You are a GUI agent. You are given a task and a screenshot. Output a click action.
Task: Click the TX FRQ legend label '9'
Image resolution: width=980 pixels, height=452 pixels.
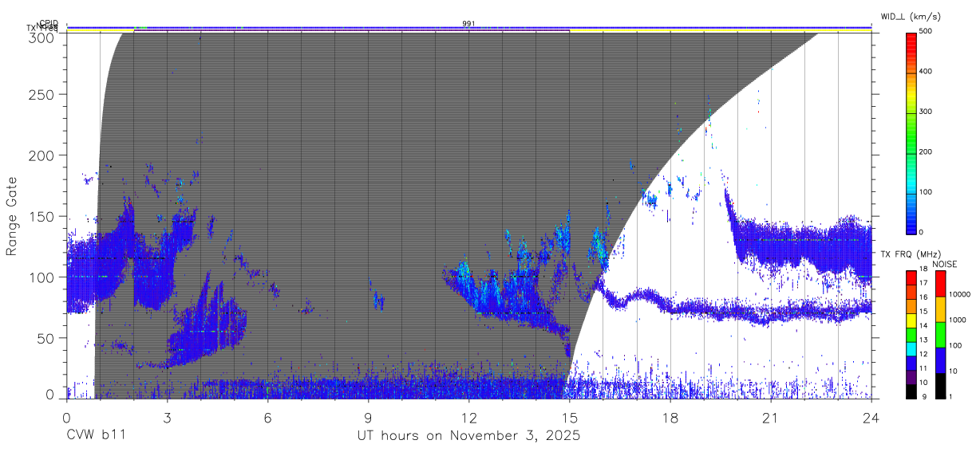(924, 396)
